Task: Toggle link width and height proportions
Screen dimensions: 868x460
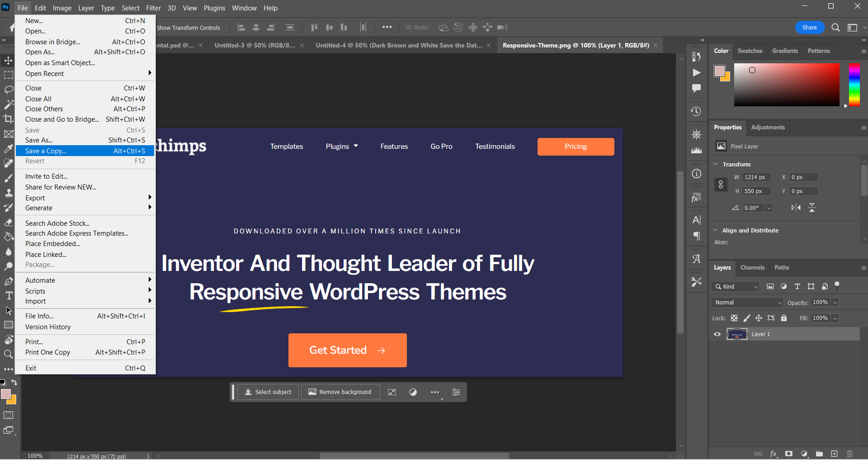Action: (721, 185)
